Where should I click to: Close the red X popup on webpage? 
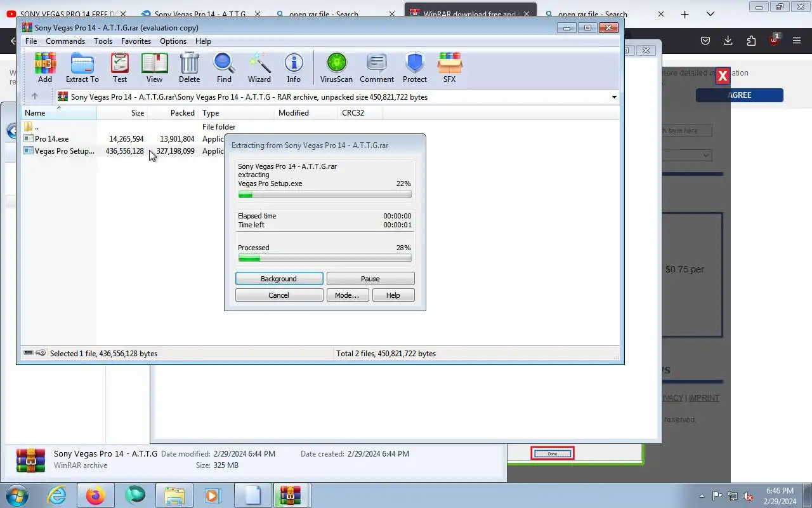tap(723, 76)
